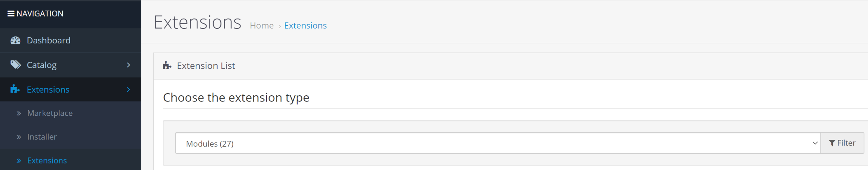Screen dimensions: 868x170
Task: Click the Extensions puzzle piece sidebar icon
Action: (x=15, y=89)
